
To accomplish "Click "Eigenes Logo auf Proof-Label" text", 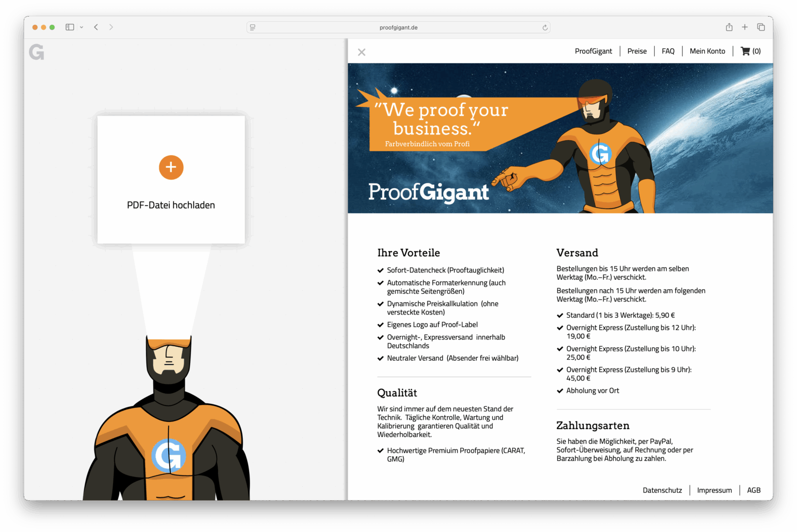I will (x=432, y=324).
